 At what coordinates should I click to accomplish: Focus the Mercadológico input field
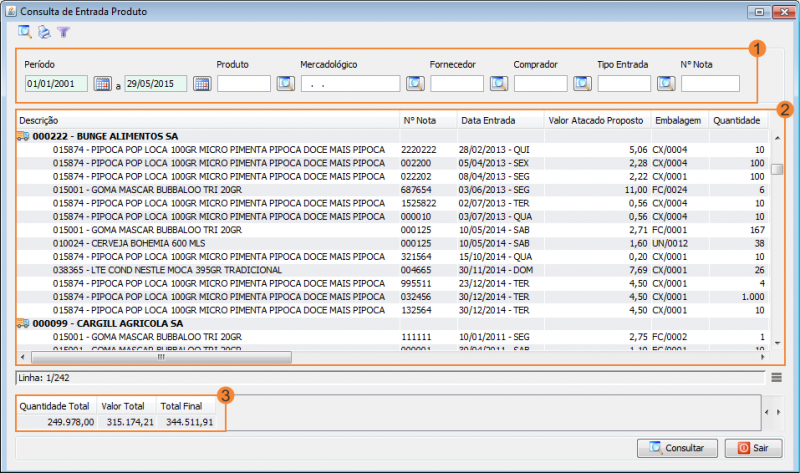(351, 84)
